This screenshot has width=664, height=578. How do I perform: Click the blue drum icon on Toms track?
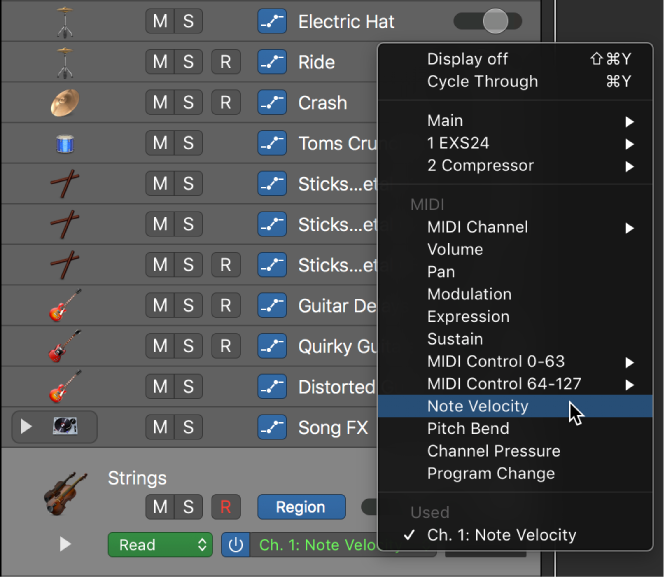point(65,144)
